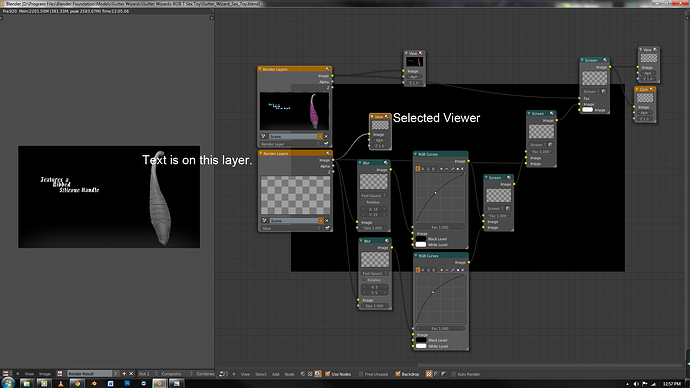Toggle alpha icon on middle Screen node
Image resolution: width=690 pixels, height=388 pixels.
point(551,145)
